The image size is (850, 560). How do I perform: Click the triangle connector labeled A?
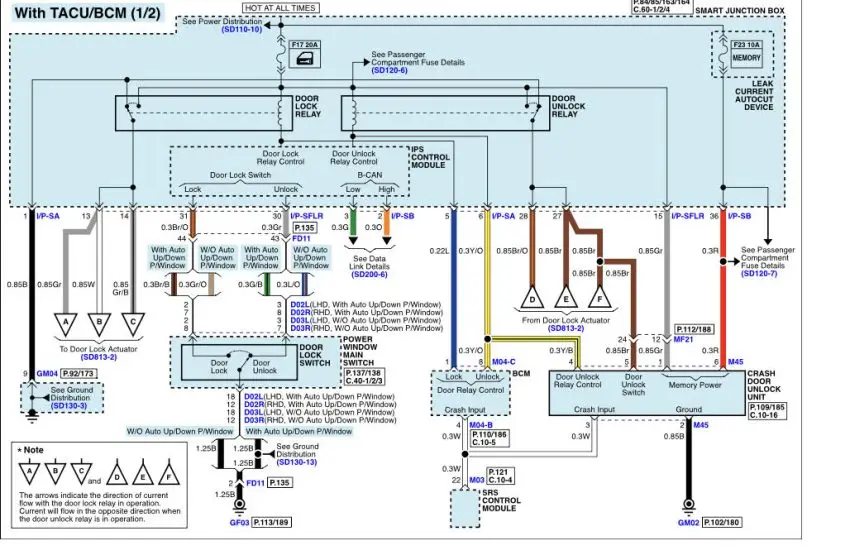coord(67,322)
